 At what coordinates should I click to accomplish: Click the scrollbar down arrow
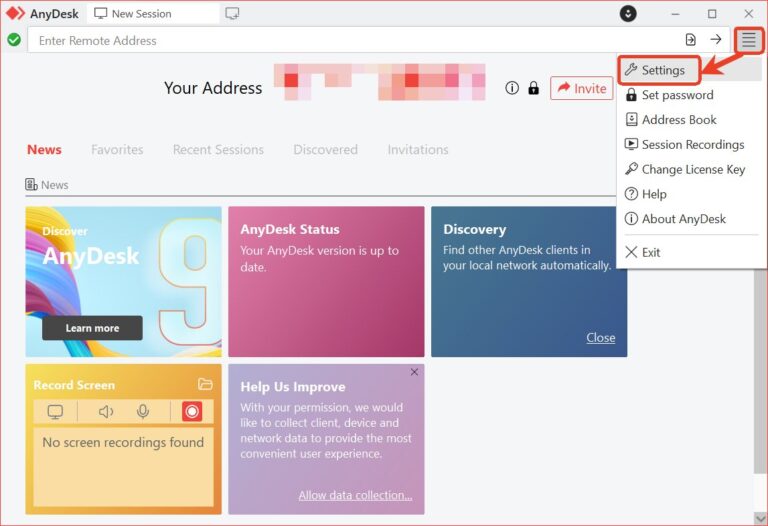[760, 518]
